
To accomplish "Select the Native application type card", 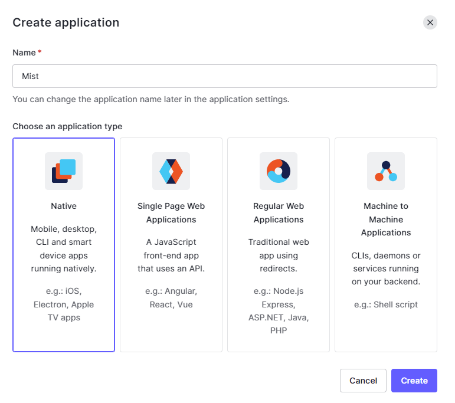I will point(64,245).
